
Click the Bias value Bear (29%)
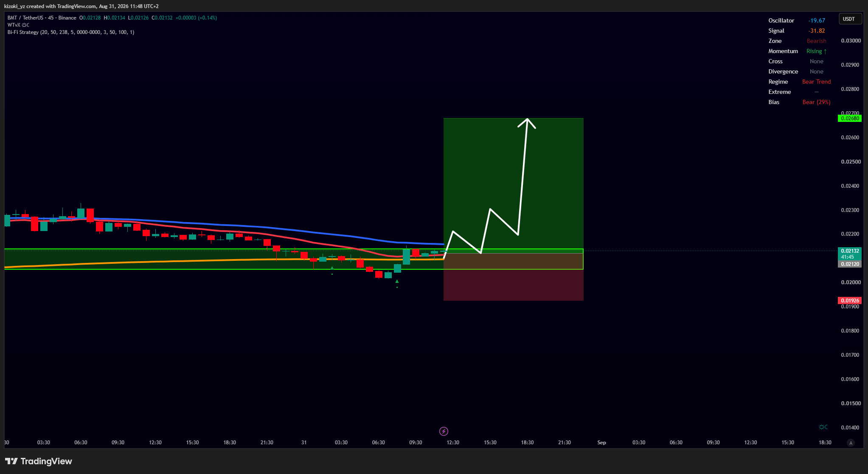point(817,102)
